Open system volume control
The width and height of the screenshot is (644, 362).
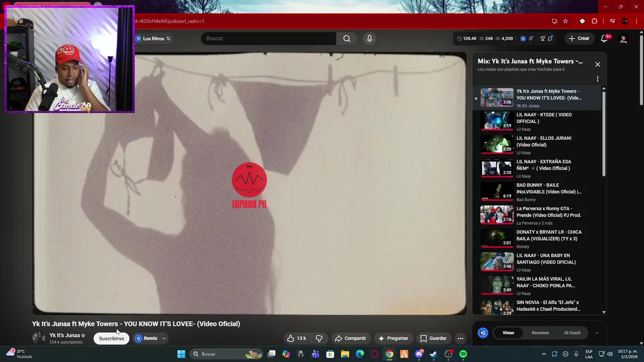610,354
